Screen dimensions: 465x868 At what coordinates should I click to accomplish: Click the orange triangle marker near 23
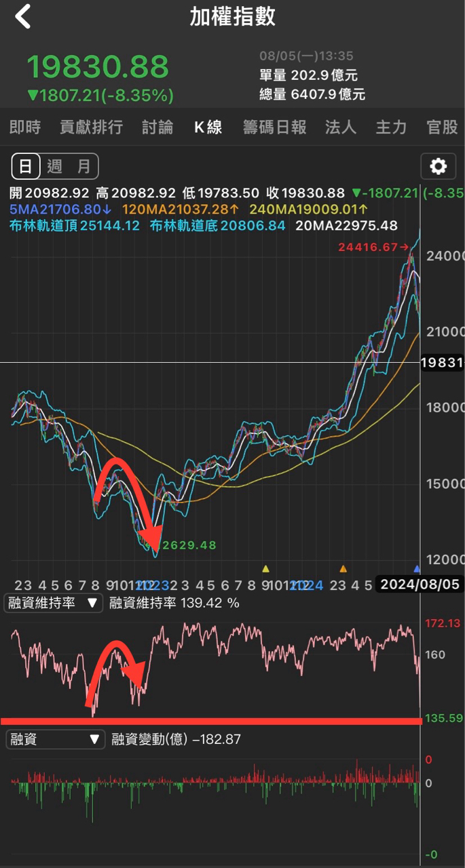343,568
